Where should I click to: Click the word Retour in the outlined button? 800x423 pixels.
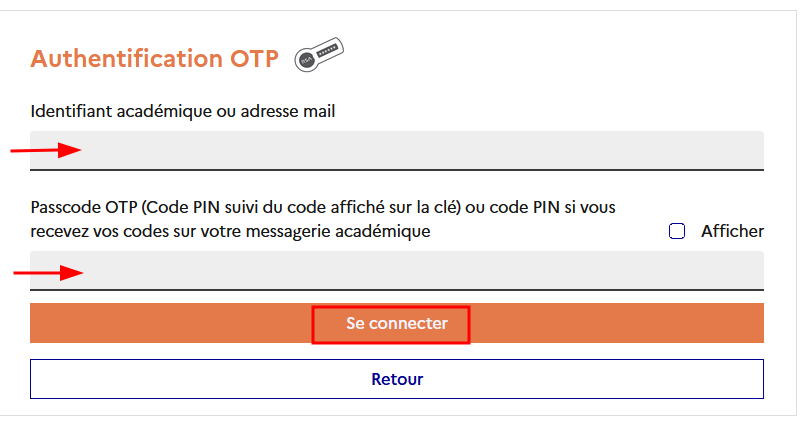click(397, 379)
